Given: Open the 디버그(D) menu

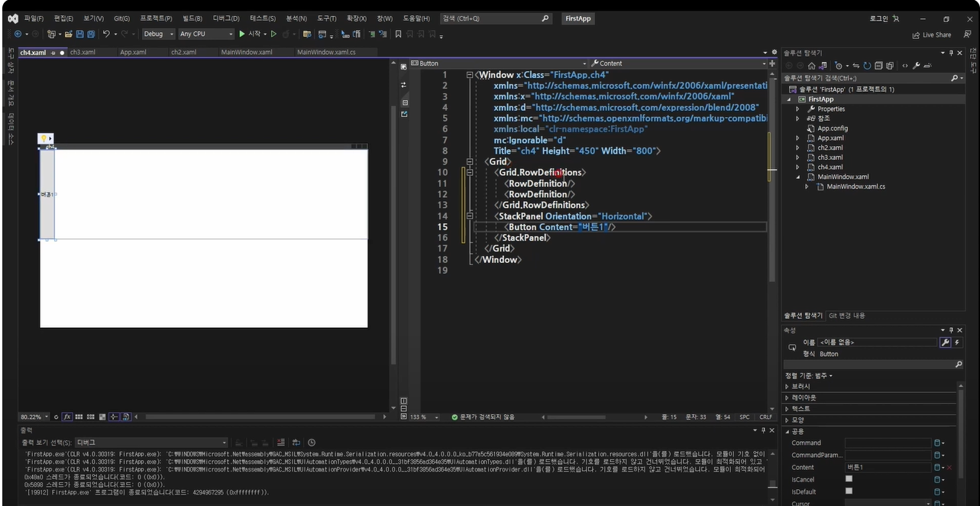Looking at the screenshot, I should (x=226, y=18).
